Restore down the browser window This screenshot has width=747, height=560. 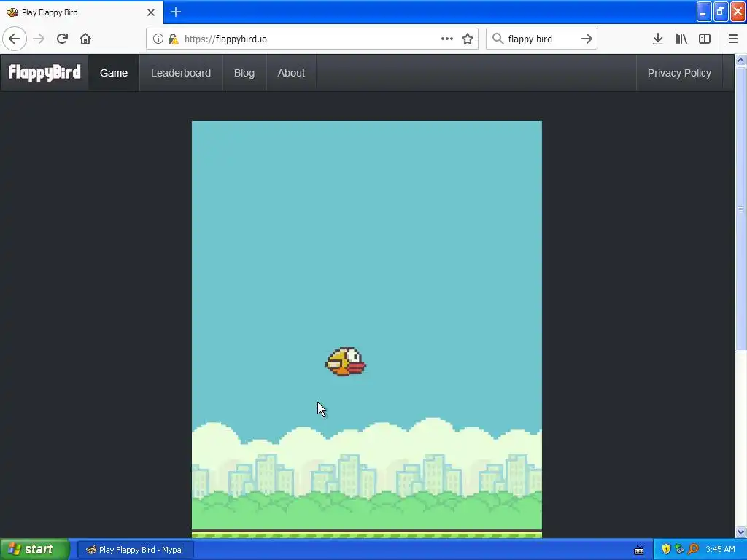721,12
